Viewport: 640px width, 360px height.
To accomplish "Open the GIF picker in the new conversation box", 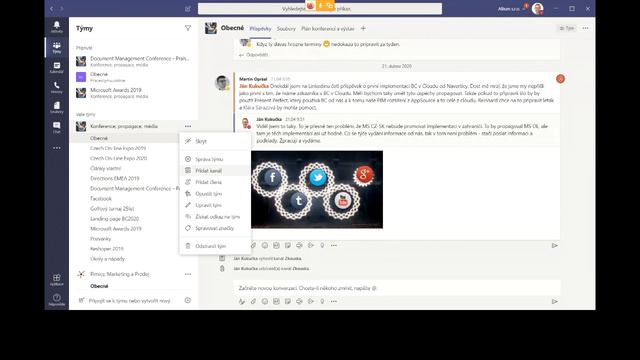I will pyautogui.click(x=276, y=301).
